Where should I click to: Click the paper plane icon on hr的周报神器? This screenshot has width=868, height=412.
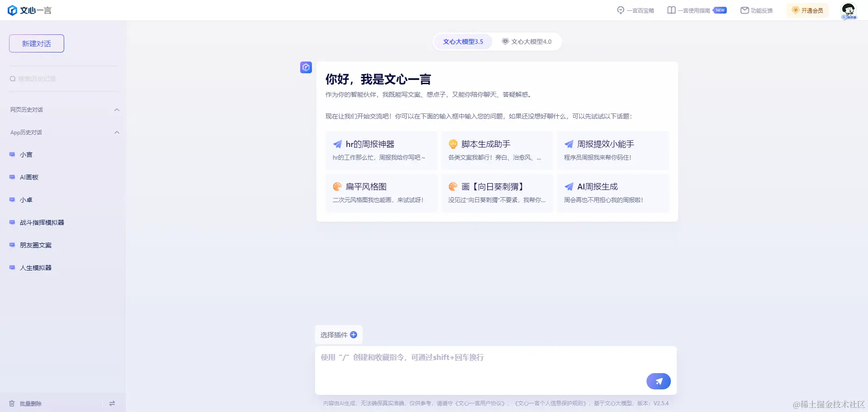tap(338, 144)
